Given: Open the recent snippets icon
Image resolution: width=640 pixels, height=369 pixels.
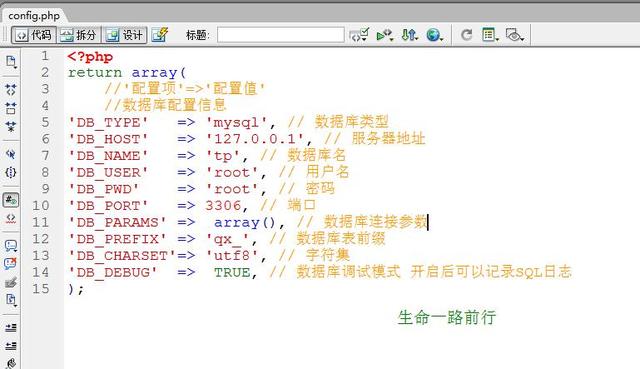Looking at the screenshot, I should tap(11, 300).
